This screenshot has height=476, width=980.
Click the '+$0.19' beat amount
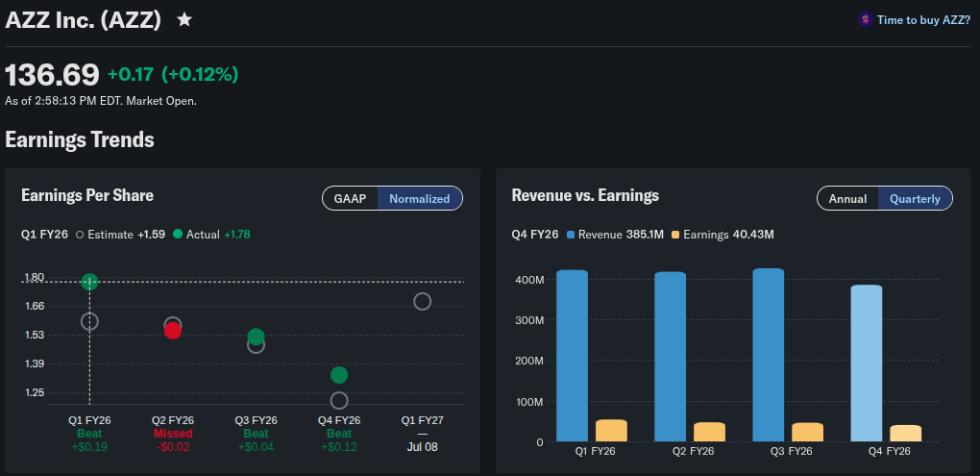point(89,447)
